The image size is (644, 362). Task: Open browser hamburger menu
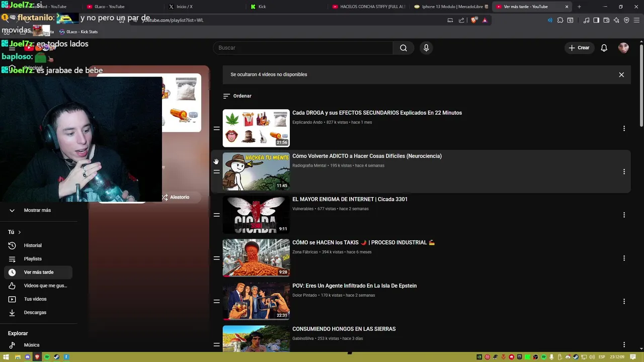pyautogui.click(x=636, y=20)
